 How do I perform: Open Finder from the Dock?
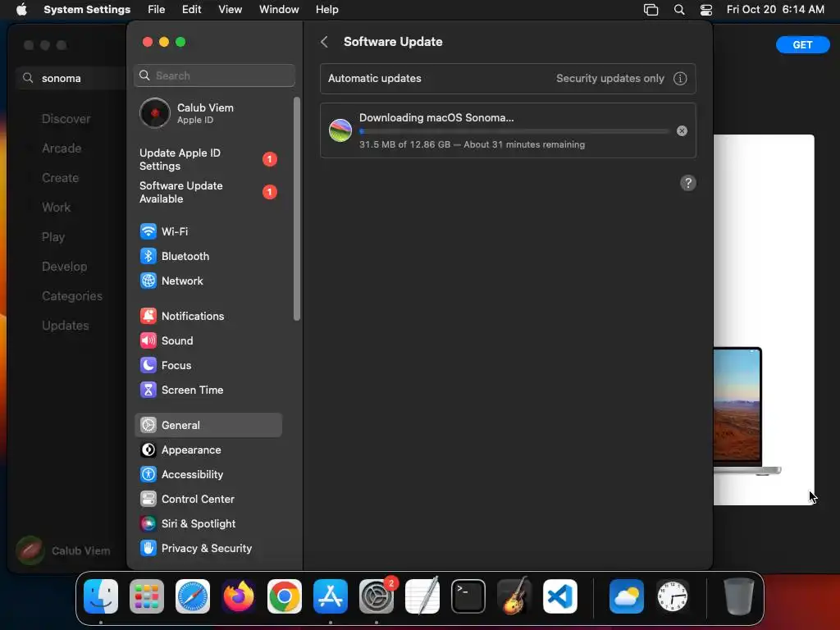[x=101, y=596]
